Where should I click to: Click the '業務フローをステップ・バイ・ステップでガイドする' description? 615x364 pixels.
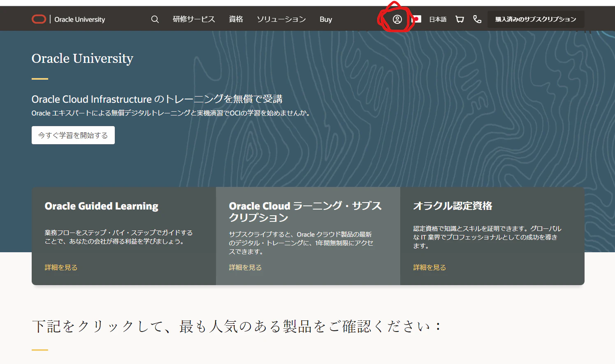pyautogui.click(x=119, y=237)
